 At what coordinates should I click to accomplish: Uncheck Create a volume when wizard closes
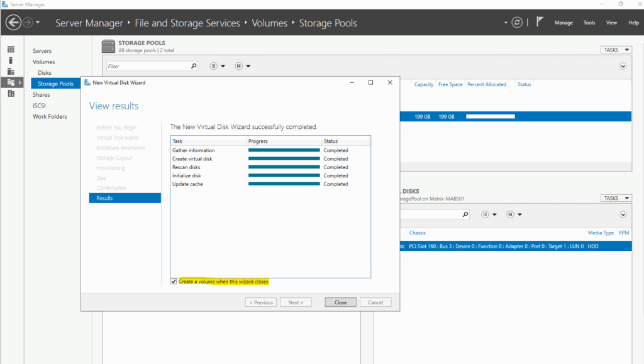[x=174, y=282]
